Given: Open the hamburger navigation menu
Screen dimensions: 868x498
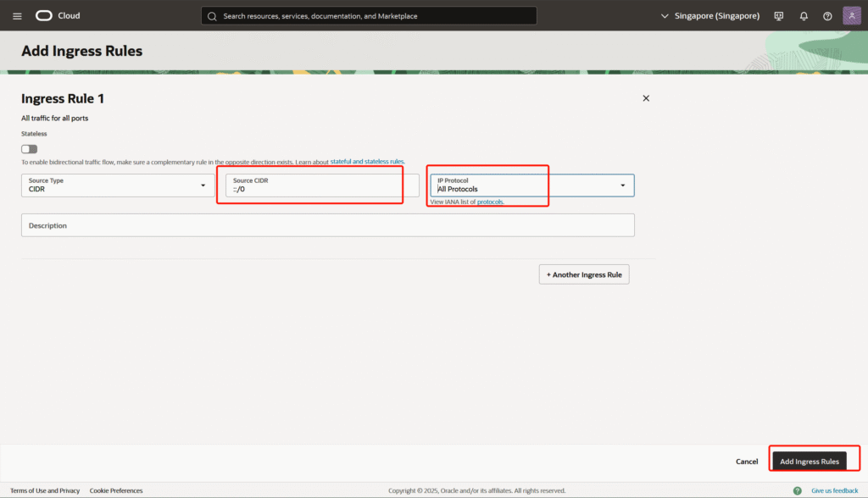Looking at the screenshot, I should point(17,16).
